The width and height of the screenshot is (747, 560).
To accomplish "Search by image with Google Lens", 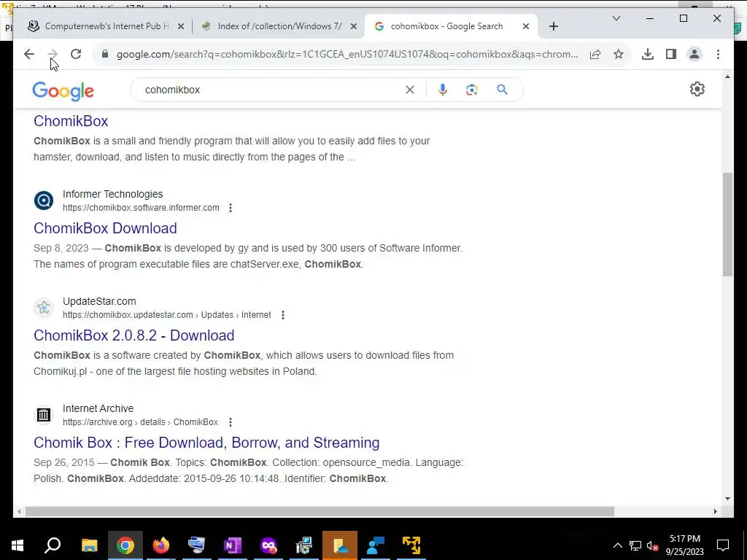I will tap(472, 90).
